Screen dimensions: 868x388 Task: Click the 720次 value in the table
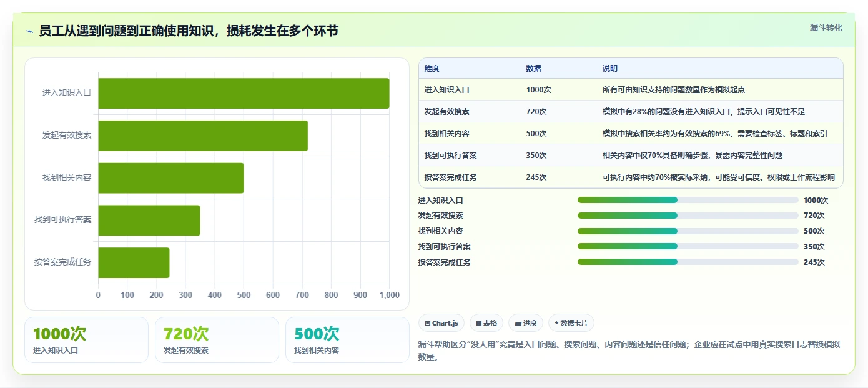click(x=536, y=112)
